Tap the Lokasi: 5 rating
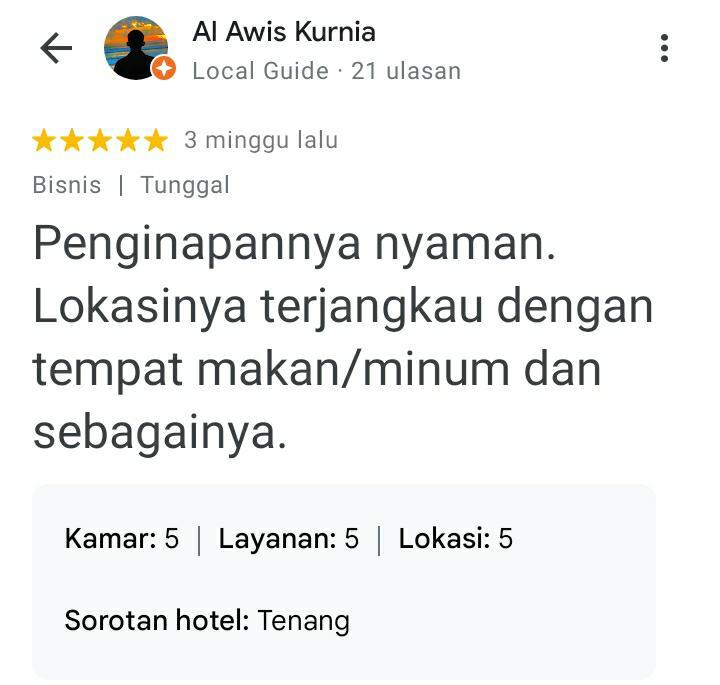 tap(456, 538)
